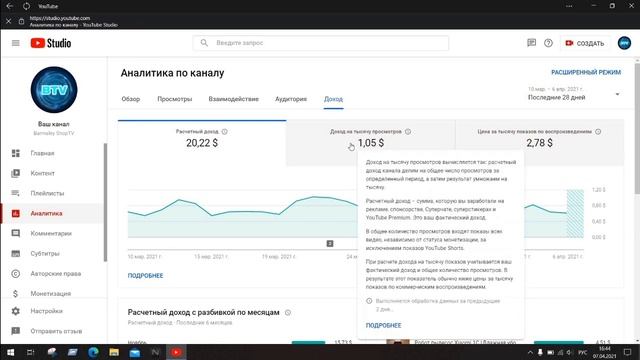640x360 pixels.
Task: Open РАСШИРЕННЫЙ РЕЖИМ link
Action: click(x=586, y=72)
